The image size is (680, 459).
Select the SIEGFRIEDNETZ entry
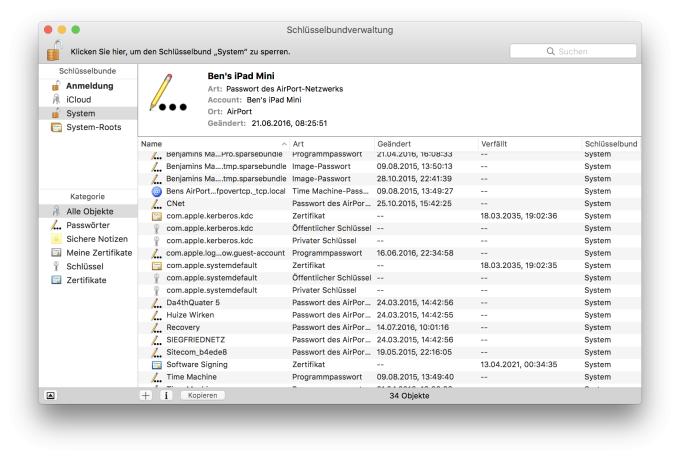[389, 340]
